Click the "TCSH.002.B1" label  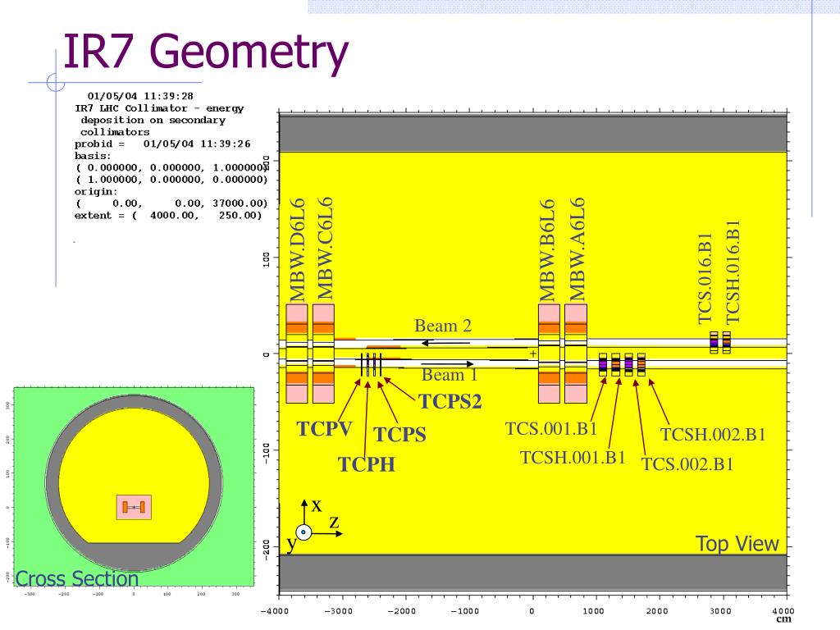click(x=713, y=435)
